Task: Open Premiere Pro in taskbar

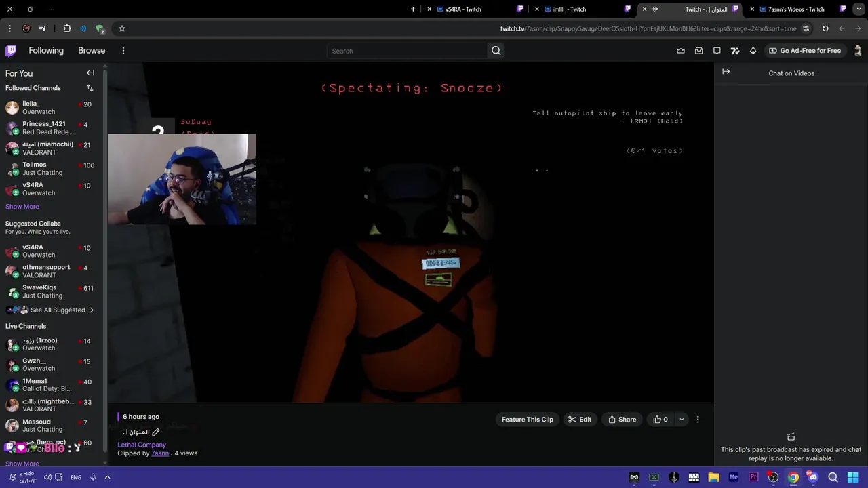Action: point(753,477)
